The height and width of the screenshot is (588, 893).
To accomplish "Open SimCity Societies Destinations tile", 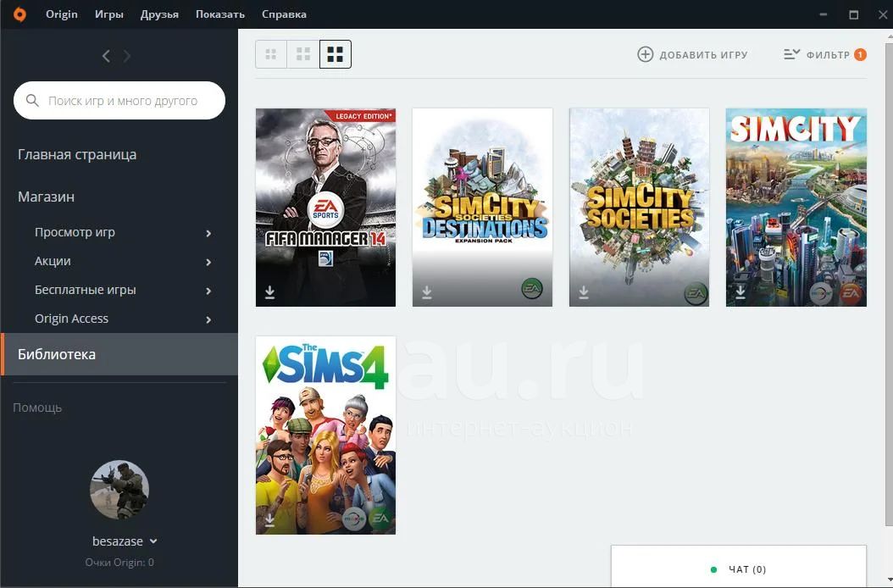I will click(482, 208).
